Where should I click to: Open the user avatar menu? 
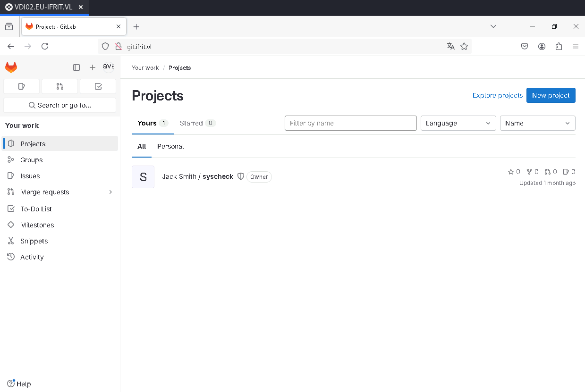point(109,67)
